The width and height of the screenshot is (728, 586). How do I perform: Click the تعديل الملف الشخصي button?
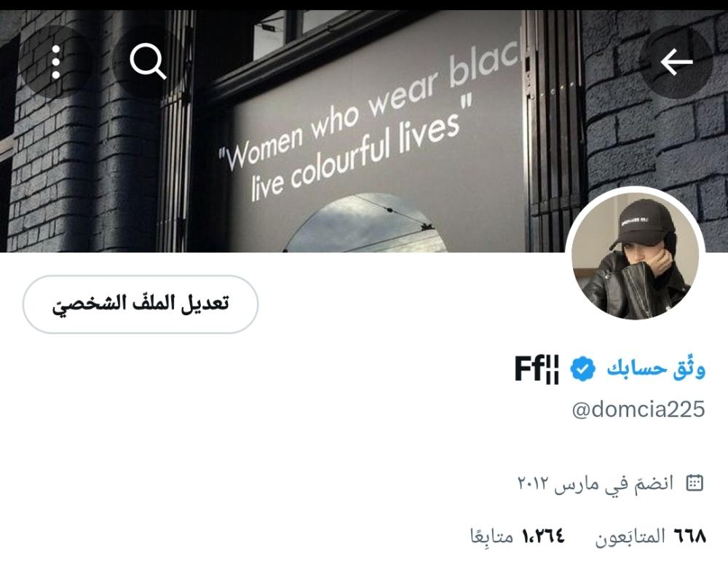point(141,304)
